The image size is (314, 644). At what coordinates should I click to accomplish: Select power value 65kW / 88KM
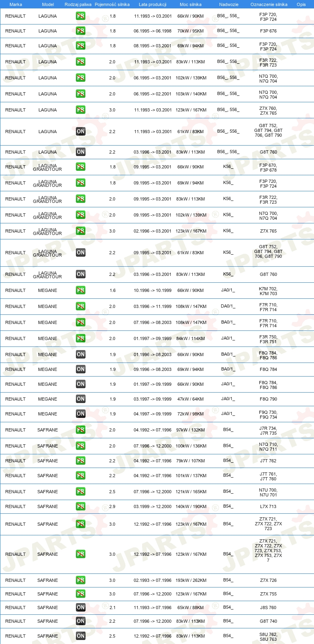pyautogui.click(x=191, y=608)
